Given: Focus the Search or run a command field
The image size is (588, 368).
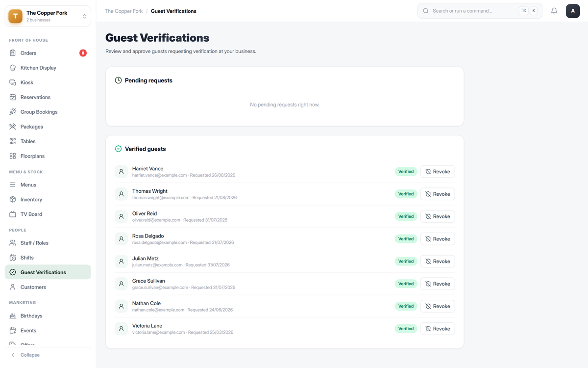Looking at the screenshot, I should click(x=480, y=11).
